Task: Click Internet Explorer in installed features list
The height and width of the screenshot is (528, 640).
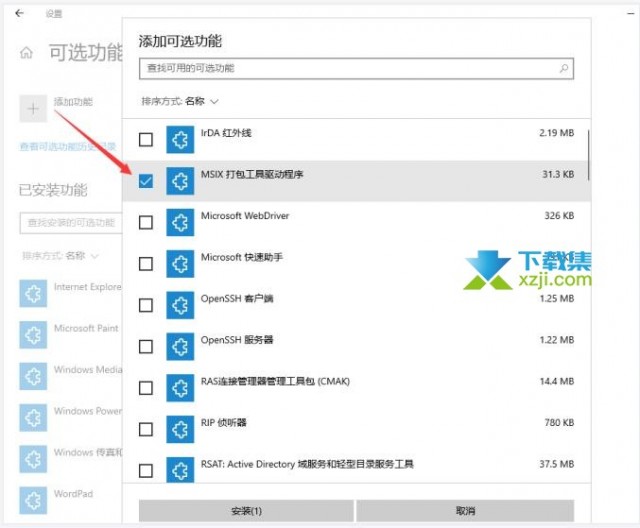Action: [88, 287]
